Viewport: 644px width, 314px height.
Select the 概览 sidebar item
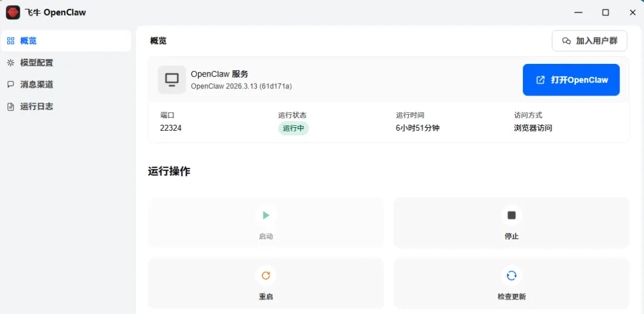[x=66, y=41]
